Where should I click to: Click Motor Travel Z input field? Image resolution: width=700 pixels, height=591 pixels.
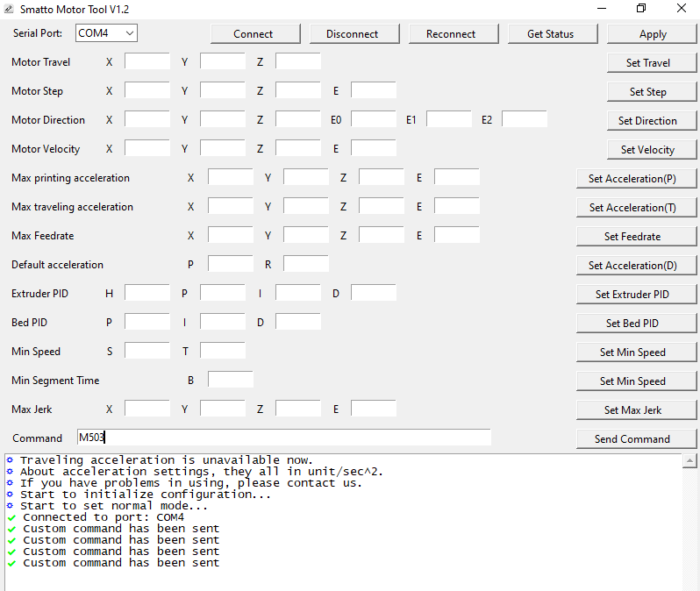tap(298, 61)
